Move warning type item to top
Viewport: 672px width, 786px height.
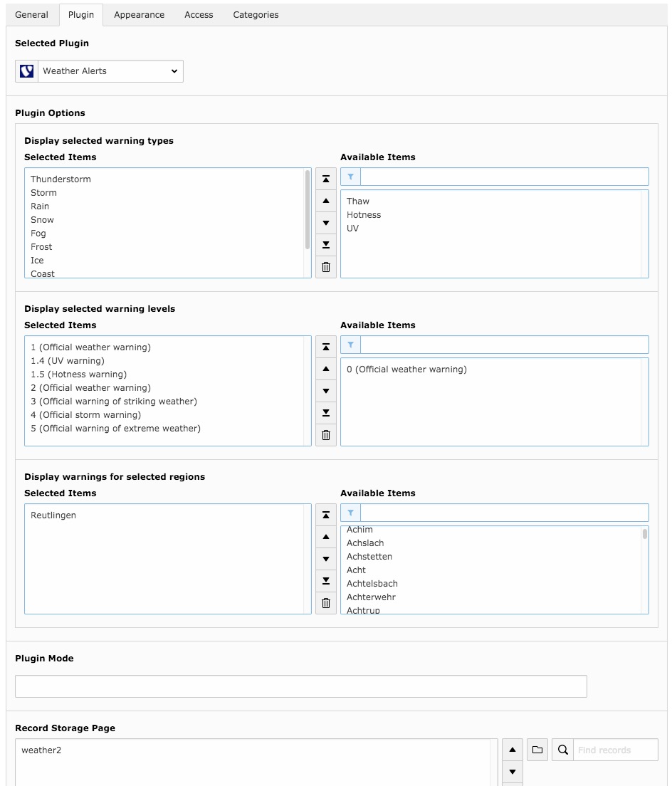click(326, 179)
